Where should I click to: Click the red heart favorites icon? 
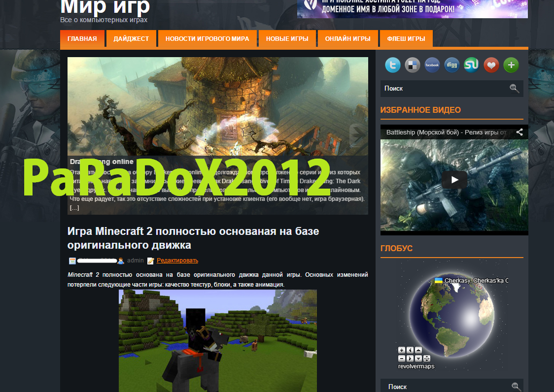point(491,65)
